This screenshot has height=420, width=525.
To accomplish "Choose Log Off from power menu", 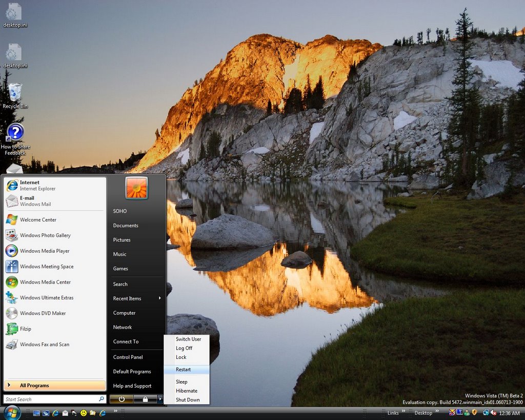I will [x=187, y=348].
